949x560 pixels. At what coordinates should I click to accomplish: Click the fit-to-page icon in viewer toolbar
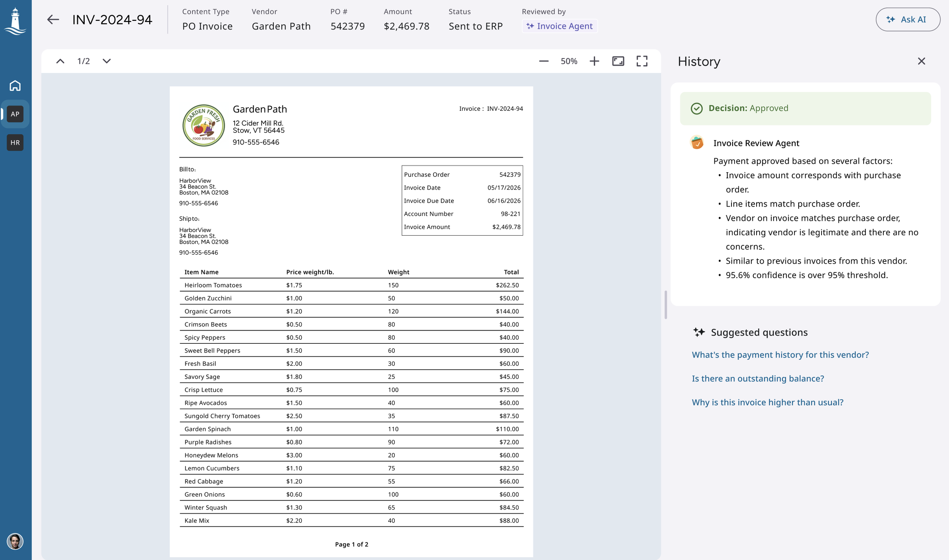(618, 61)
